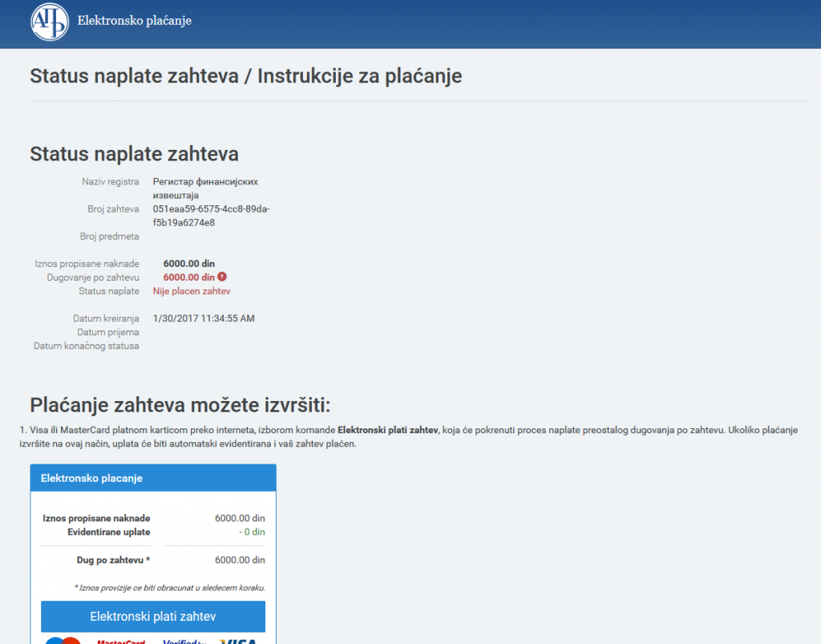Click the APR logo in the header
The height and width of the screenshot is (644, 821).
pyautogui.click(x=50, y=22)
